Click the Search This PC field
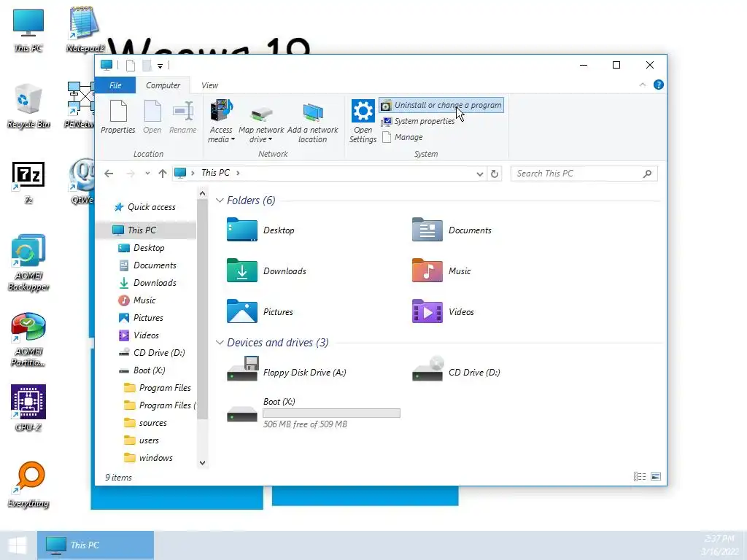Image resolution: width=747 pixels, height=560 pixels. pos(584,174)
